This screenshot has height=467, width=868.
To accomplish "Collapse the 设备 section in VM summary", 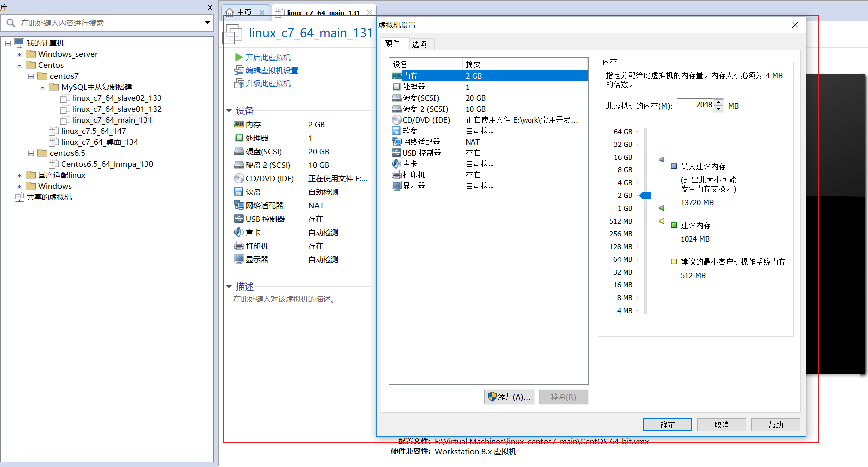I will pyautogui.click(x=229, y=110).
